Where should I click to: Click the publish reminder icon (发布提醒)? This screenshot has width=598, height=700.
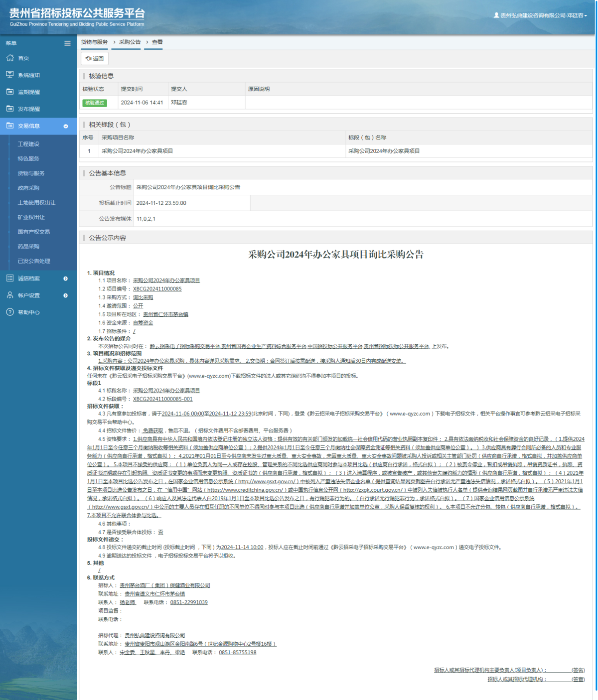pyautogui.click(x=10, y=109)
